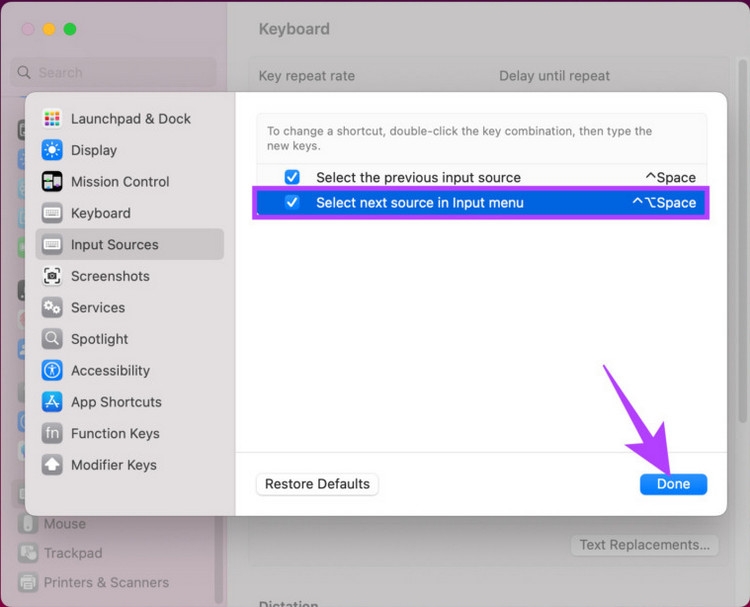Screen dimensions: 750x607
Task: Click the Function Keys fn icon
Action: 53,434
